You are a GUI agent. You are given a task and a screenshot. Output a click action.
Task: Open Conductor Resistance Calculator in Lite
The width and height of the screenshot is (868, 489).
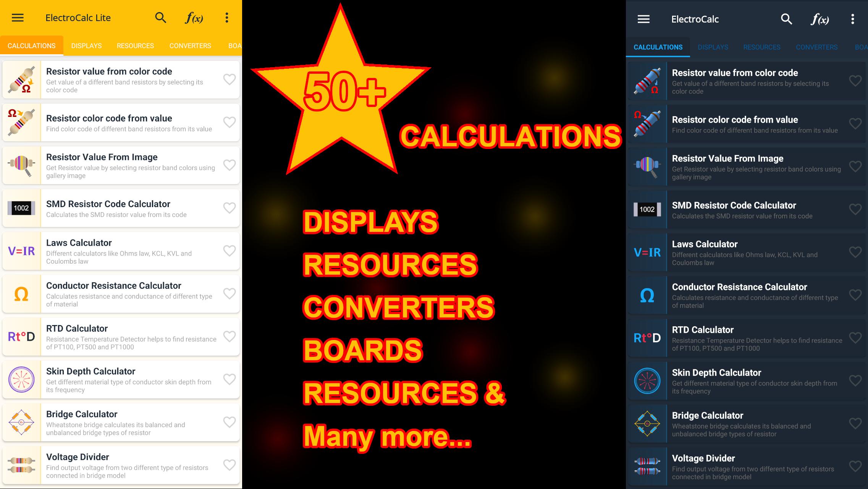(121, 294)
